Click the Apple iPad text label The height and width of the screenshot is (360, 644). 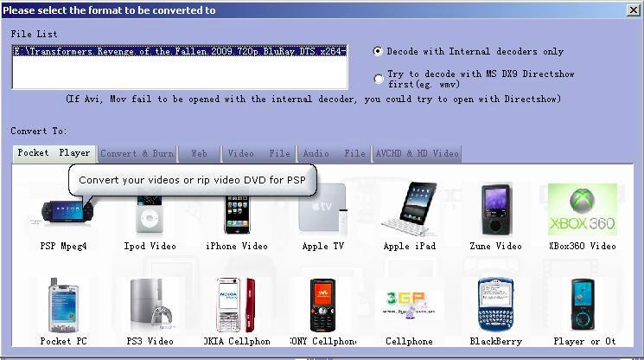tap(410, 246)
